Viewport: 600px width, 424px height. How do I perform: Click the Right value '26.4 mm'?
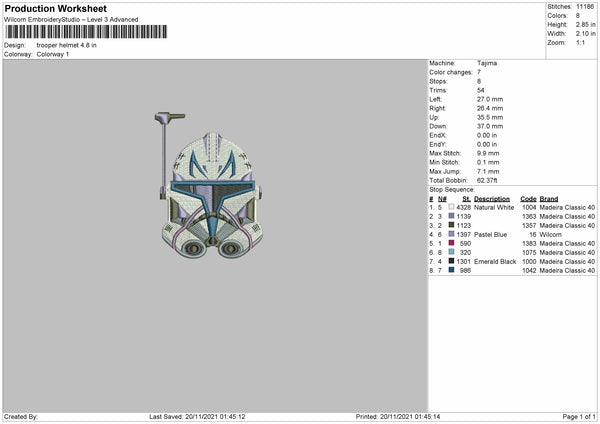490,108
